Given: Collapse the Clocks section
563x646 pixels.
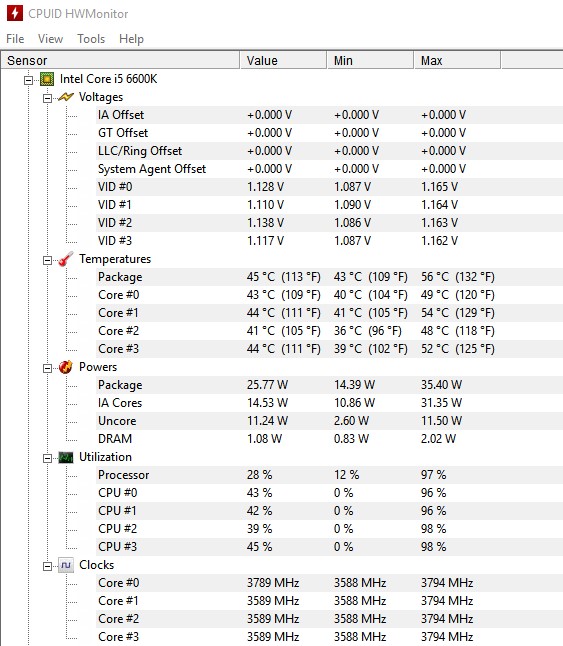Looking at the screenshot, I should pos(47,566).
